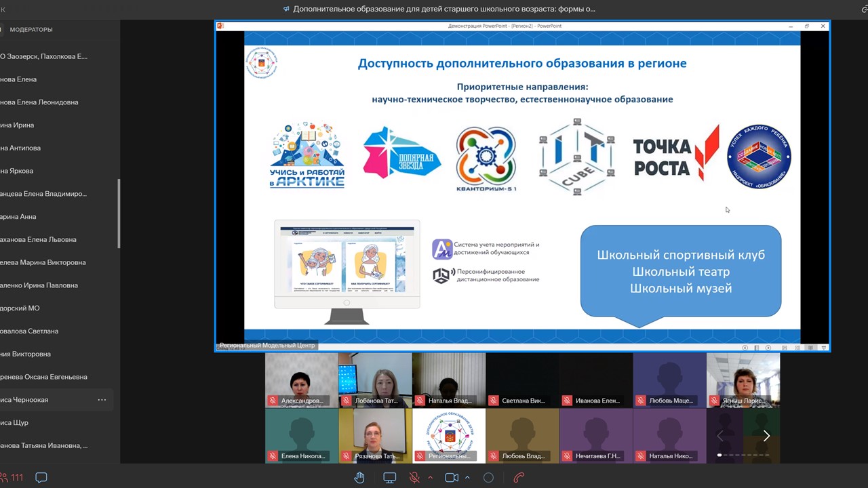Click video page indicator dots

[x=744, y=455]
